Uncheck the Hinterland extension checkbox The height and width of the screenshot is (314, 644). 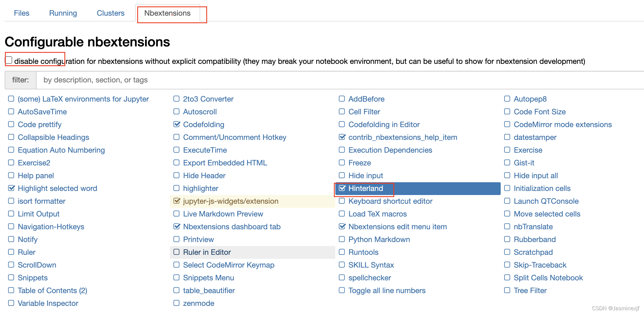[x=342, y=188]
